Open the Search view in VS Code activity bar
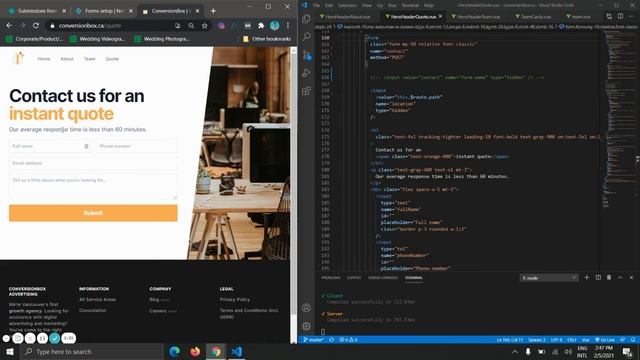Image resolution: width=640 pixels, height=360 pixels. [306, 37]
